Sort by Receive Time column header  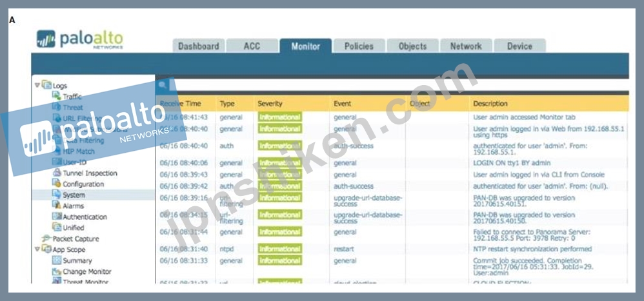click(180, 104)
